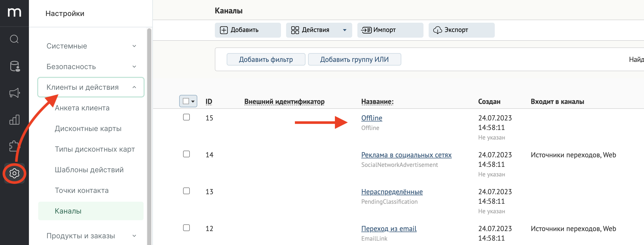
Task: Click the Системные section label
Action: coord(67,46)
